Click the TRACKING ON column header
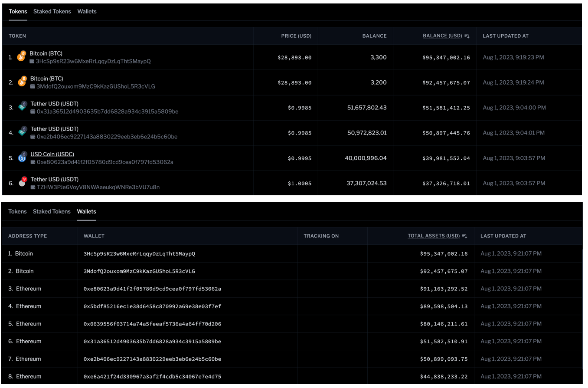 [321, 236]
